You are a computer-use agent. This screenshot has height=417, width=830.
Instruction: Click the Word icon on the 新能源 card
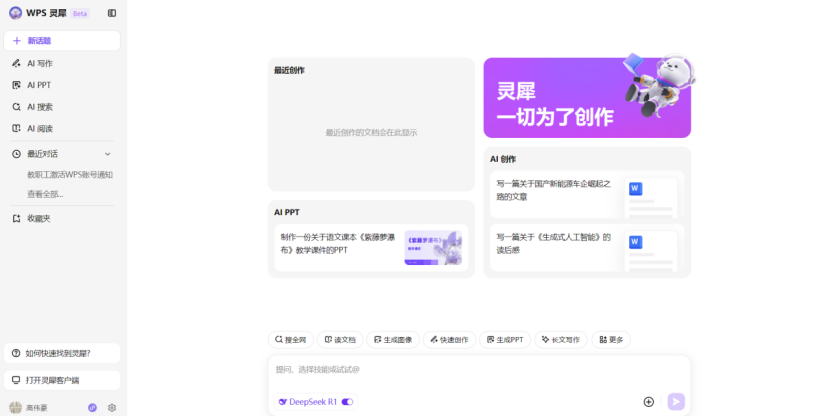click(x=635, y=189)
